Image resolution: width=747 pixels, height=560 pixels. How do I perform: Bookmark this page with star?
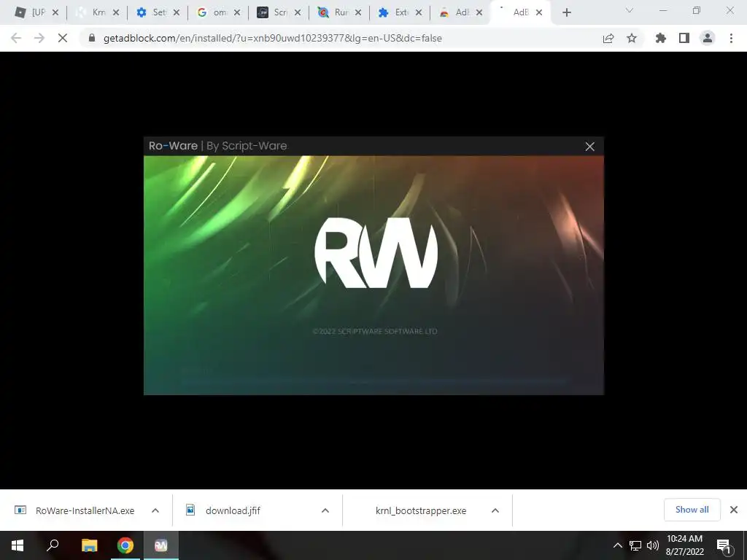[x=632, y=38]
